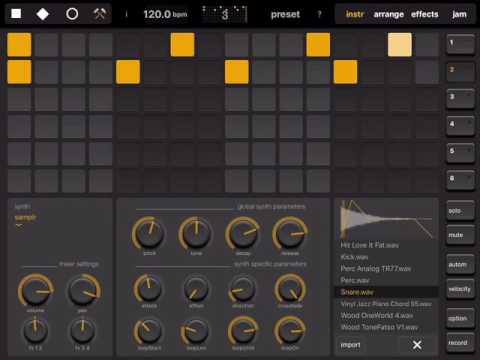Turn off step 7 on the first row
This screenshot has width=480, height=360.
coord(182,44)
